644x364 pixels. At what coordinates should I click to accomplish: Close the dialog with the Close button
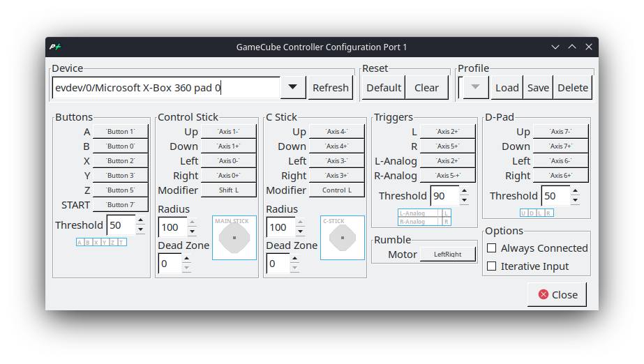(557, 295)
